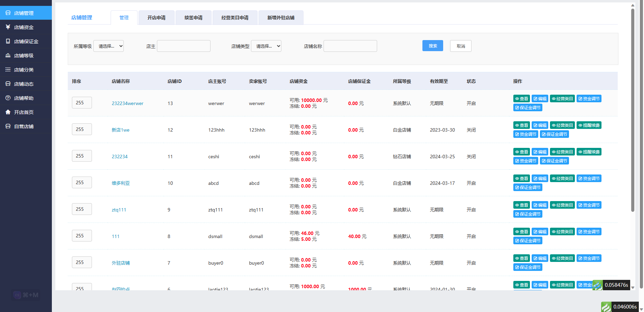
Task: Click the list icon beside 店铺分类
Action: tap(8, 69)
